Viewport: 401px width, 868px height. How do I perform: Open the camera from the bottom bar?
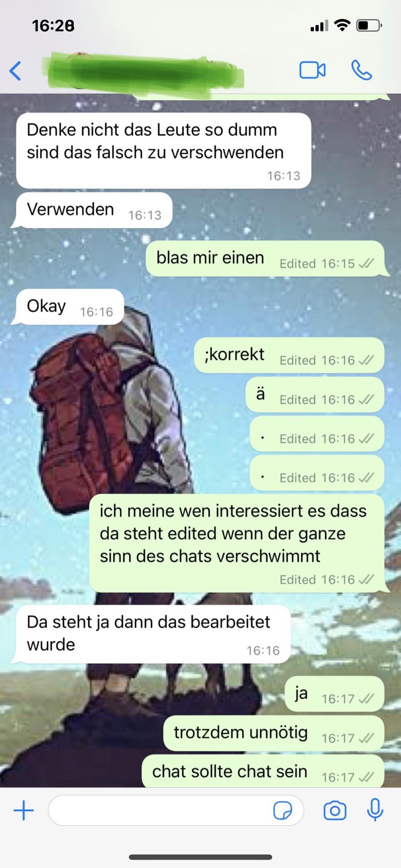pos(335,810)
